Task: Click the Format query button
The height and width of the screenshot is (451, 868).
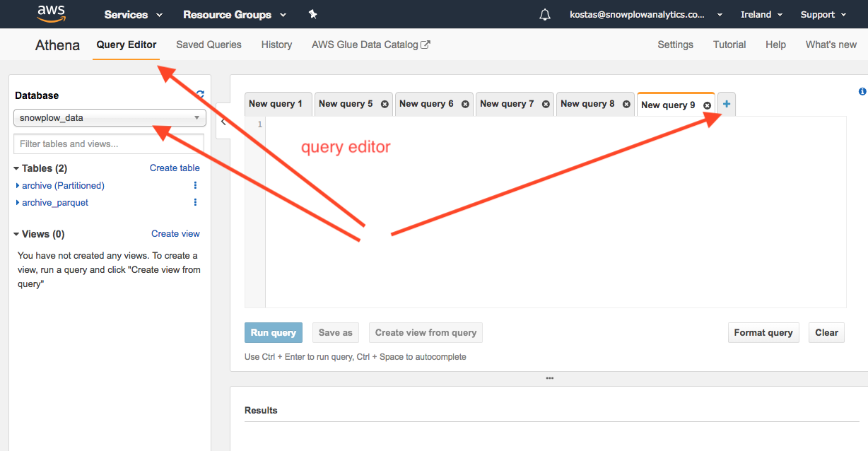Action: click(x=763, y=333)
